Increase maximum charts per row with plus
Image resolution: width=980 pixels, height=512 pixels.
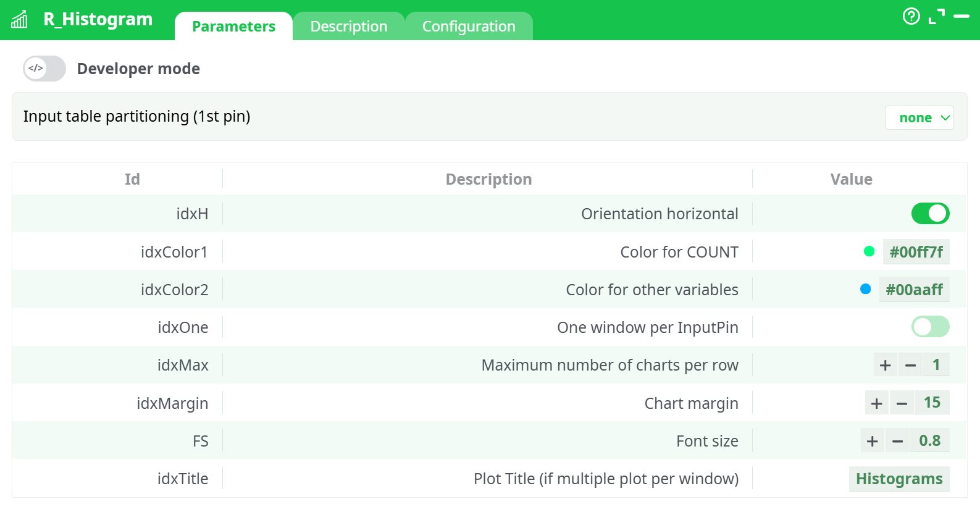[x=885, y=366]
